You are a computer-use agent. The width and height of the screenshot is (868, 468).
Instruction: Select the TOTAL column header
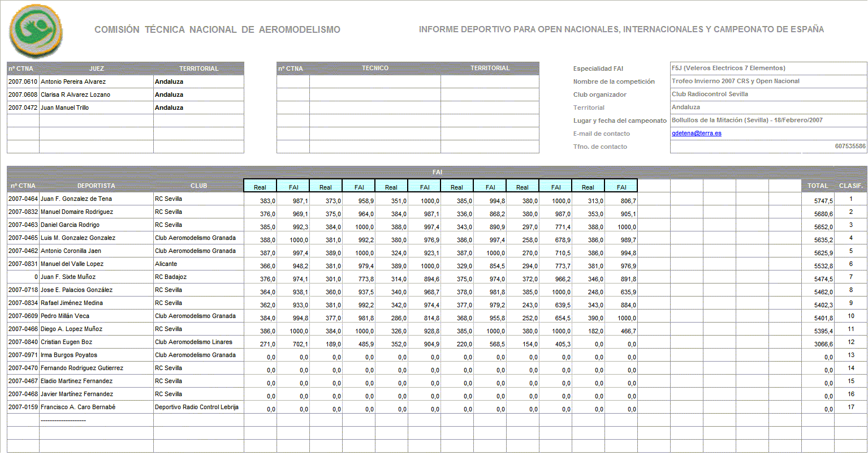817,186
